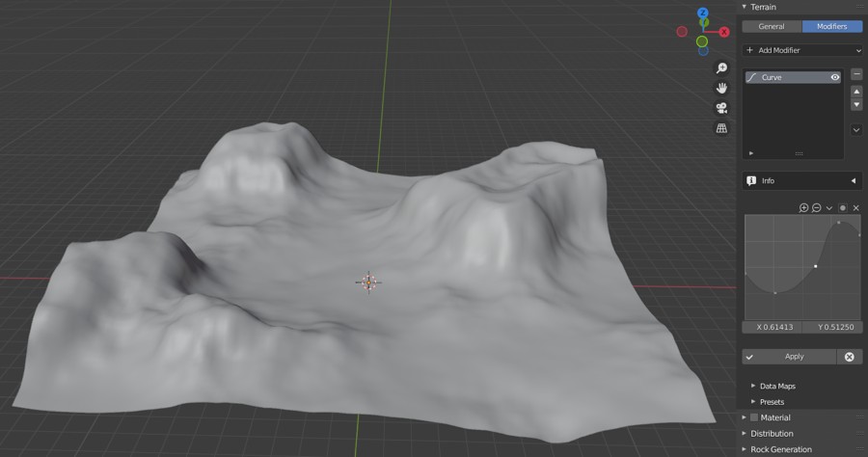Enable the Material checkbox
Viewport: 868px width, 457px height.
pyautogui.click(x=754, y=417)
